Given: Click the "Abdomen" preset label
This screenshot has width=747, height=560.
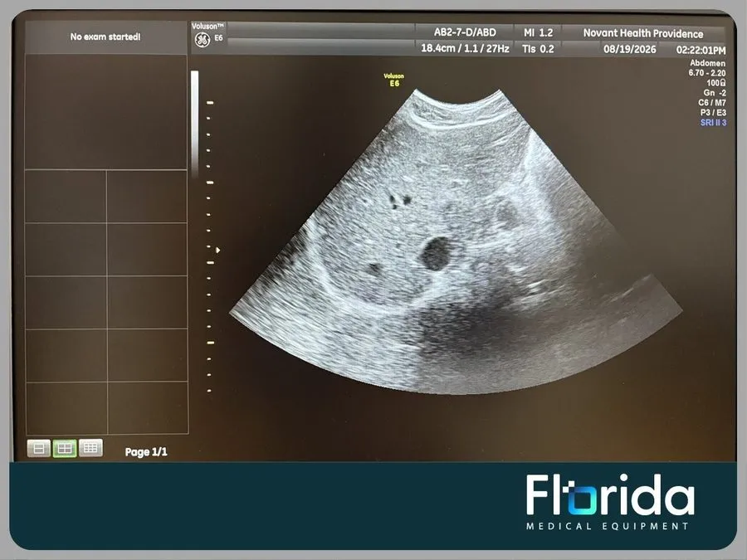Looking at the screenshot, I should [707, 63].
